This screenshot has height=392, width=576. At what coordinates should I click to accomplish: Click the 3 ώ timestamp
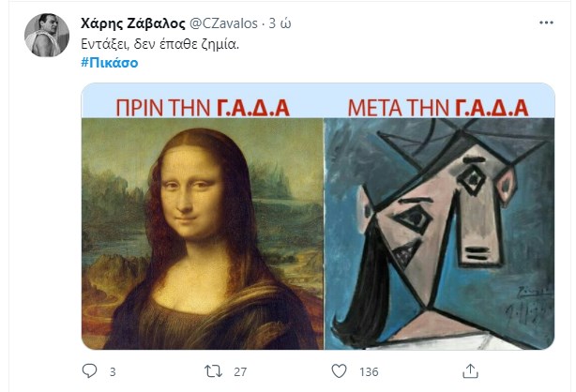280,23
